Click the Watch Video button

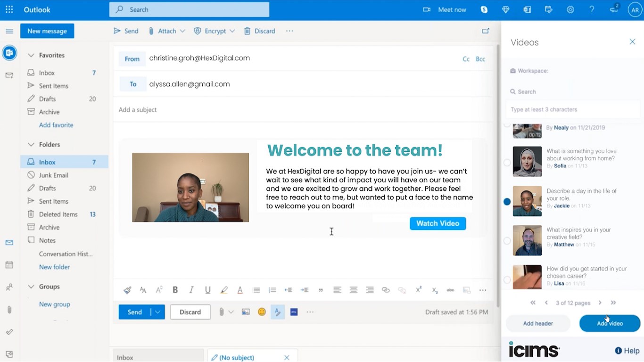[x=438, y=223]
